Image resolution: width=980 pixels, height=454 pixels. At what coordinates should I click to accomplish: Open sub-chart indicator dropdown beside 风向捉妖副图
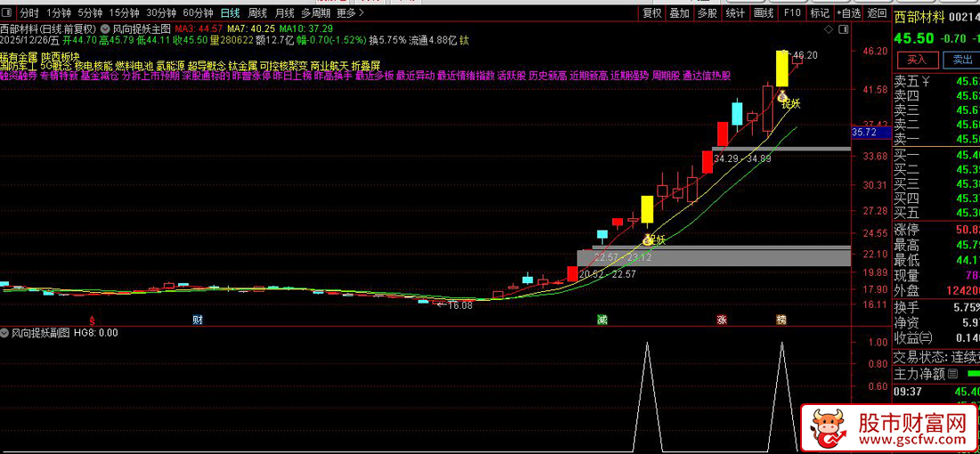point(5,333)
